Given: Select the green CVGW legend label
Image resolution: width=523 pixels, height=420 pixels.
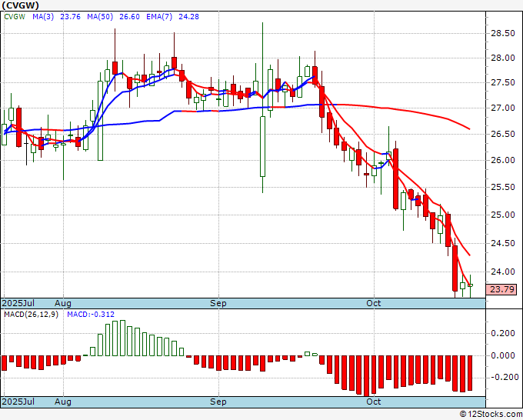Looking at the screenshot, I should 15,17.
